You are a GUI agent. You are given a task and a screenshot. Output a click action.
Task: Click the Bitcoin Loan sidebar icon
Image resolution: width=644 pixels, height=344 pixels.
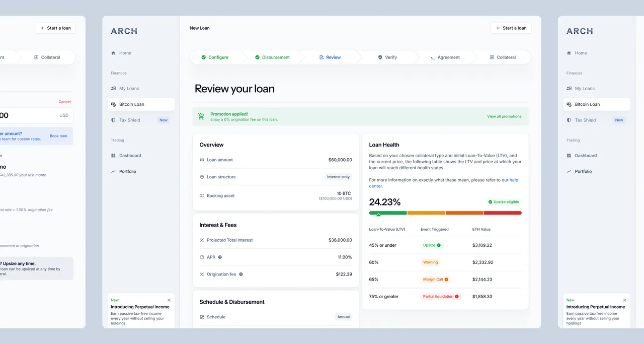(113, 104)
